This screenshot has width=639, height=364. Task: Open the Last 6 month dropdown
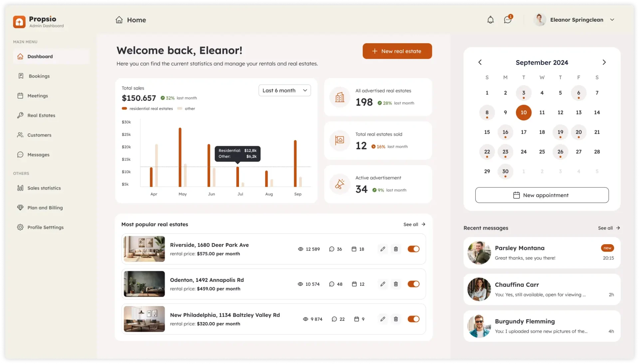285,91
